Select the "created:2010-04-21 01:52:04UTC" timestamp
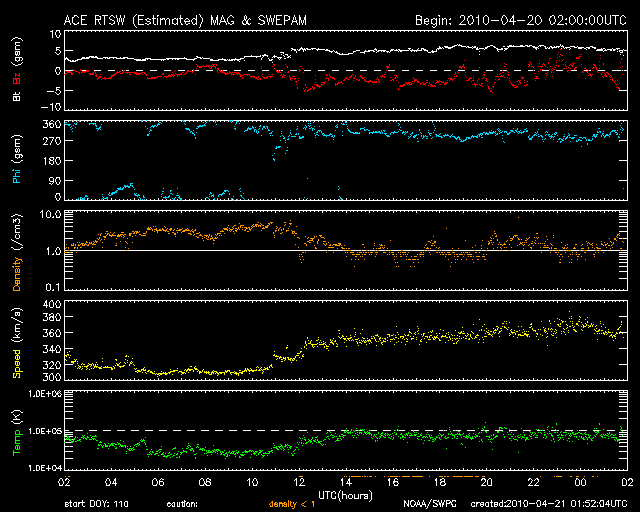The image size is (640, 512). [x=549, y=504]
